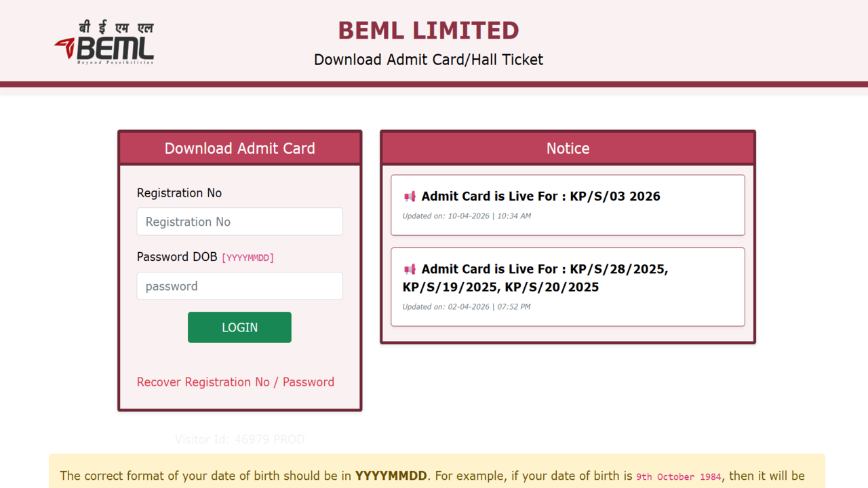Open Recover Registration No / Password link

click(x=235, y=382)
